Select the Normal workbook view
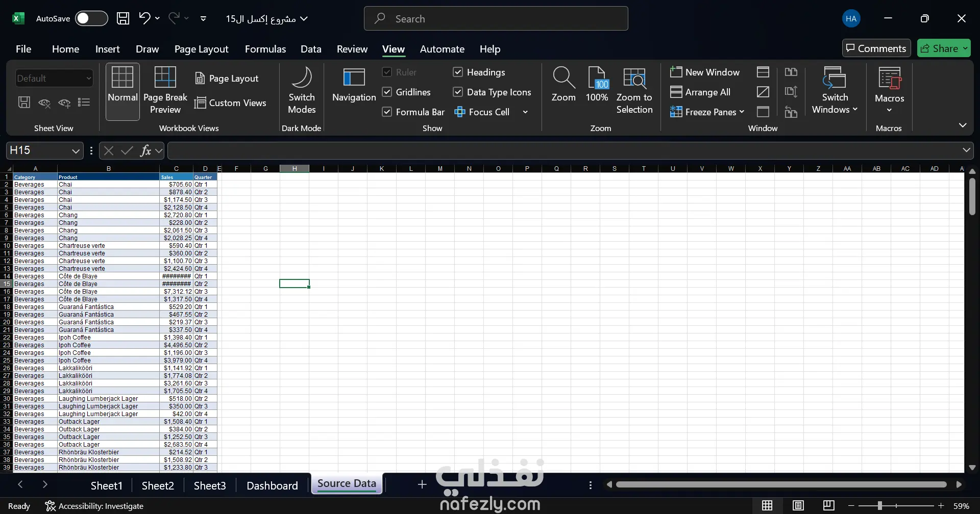This screenshot has width=980, height=514. [x=122, y=92]
